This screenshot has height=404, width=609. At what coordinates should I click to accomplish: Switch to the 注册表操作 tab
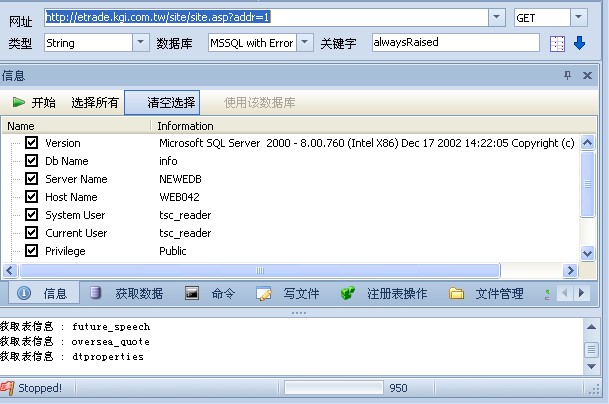click(x=384, y=293)
